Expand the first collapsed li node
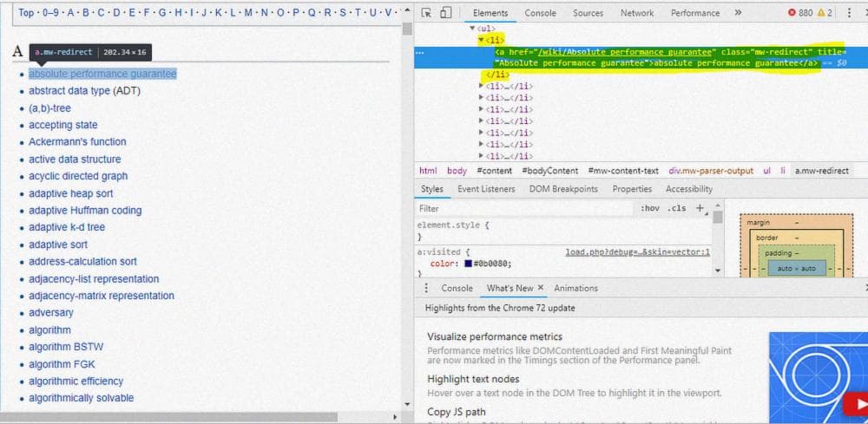The image size is (868, 424). coord(481,86)
